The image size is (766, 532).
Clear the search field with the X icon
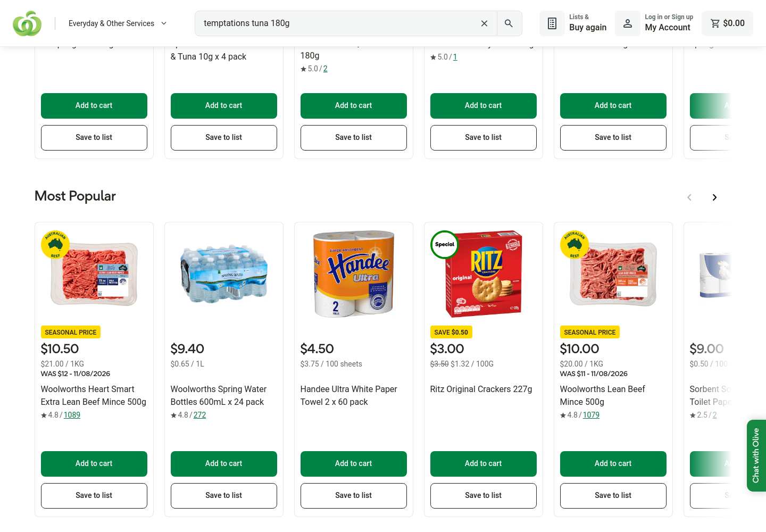pos(484,23)
